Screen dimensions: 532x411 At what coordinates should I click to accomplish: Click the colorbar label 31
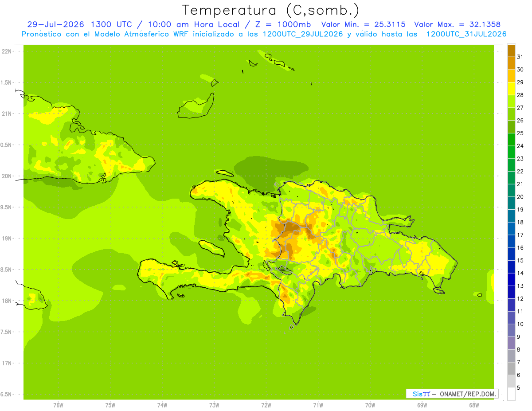[520, 57]
